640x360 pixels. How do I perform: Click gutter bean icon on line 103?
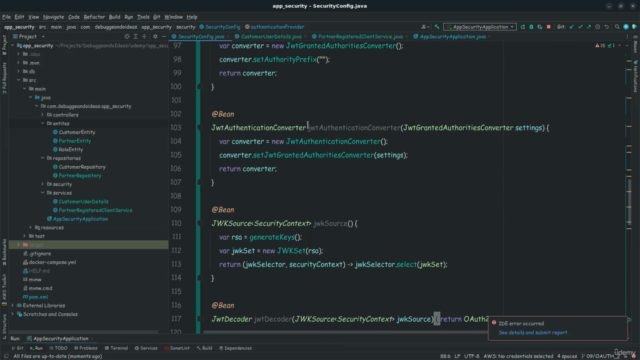click(x=200, y=128)
